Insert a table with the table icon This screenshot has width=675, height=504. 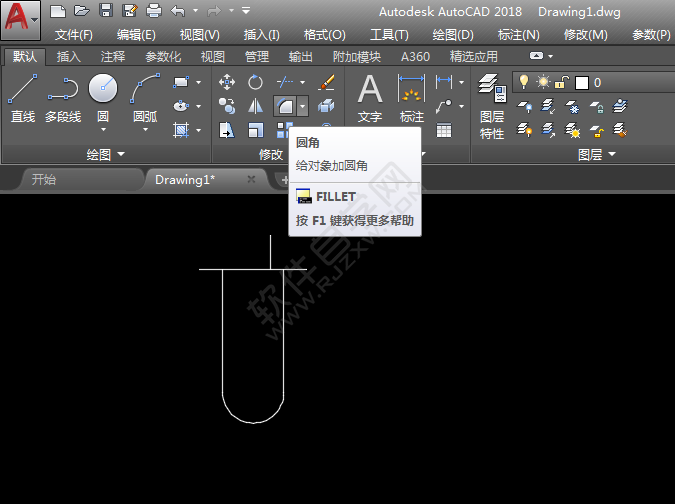point(444,130)
